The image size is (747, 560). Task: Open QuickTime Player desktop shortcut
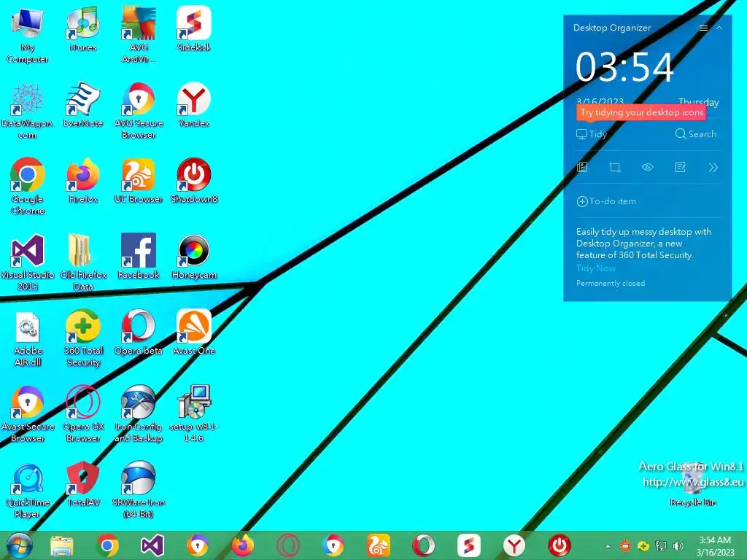pos(27,489)
